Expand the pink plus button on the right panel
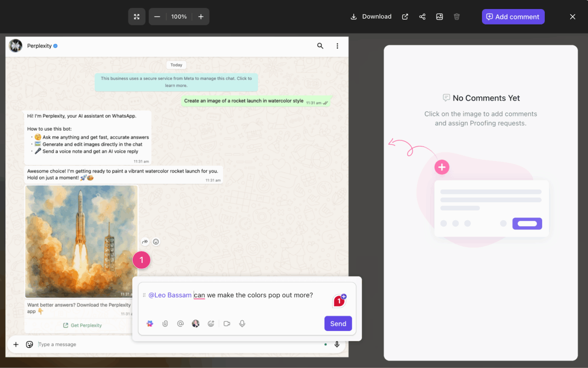588x368 pixels. click(x=442, y=167)
